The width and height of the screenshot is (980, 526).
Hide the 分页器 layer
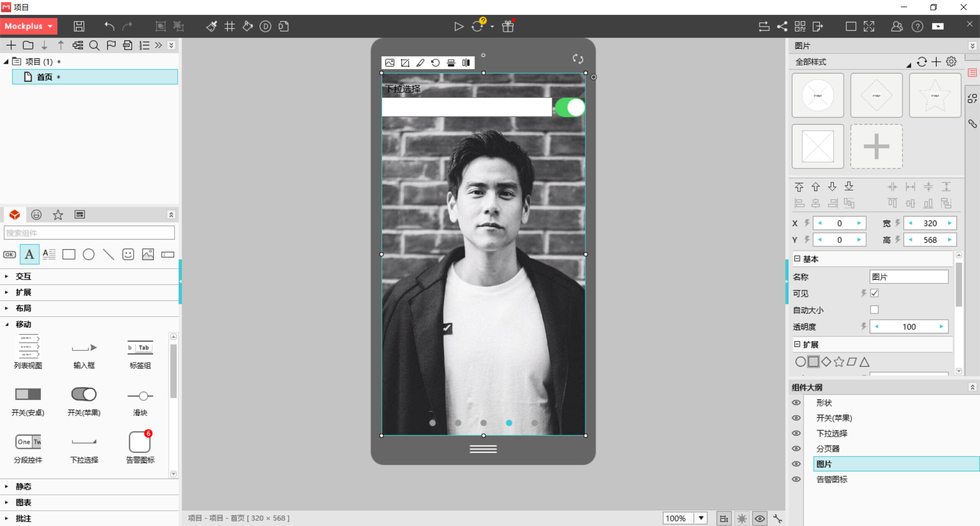796,449
